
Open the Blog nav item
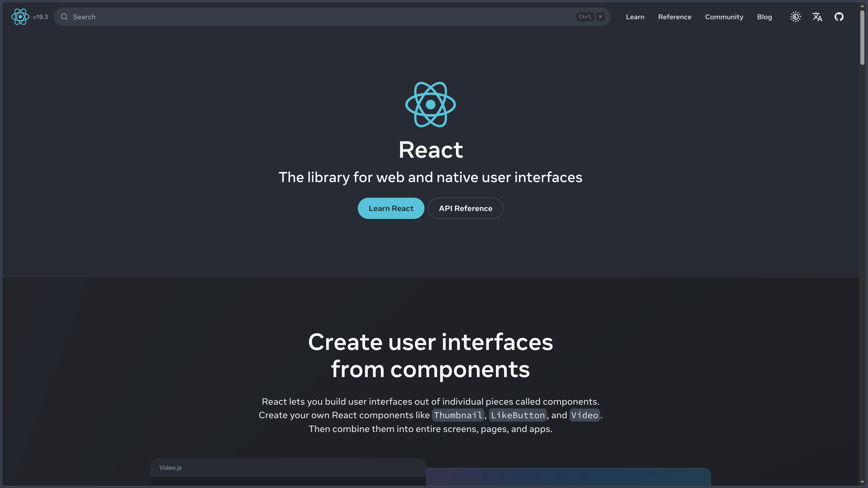pos(764,17)
